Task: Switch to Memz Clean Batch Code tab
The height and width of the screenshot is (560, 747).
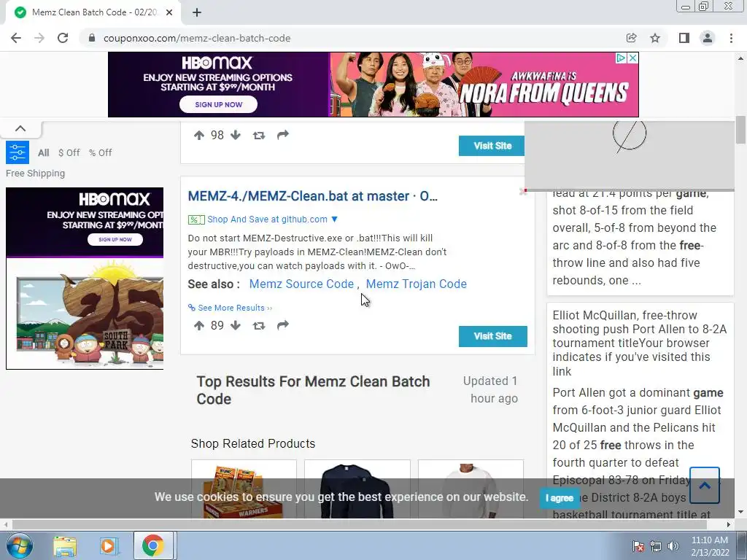Action: point(94,12)
